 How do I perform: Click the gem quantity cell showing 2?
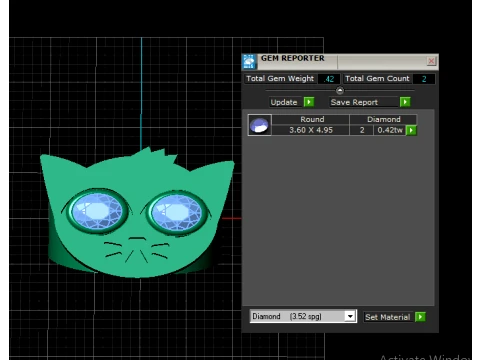(362, 130)
